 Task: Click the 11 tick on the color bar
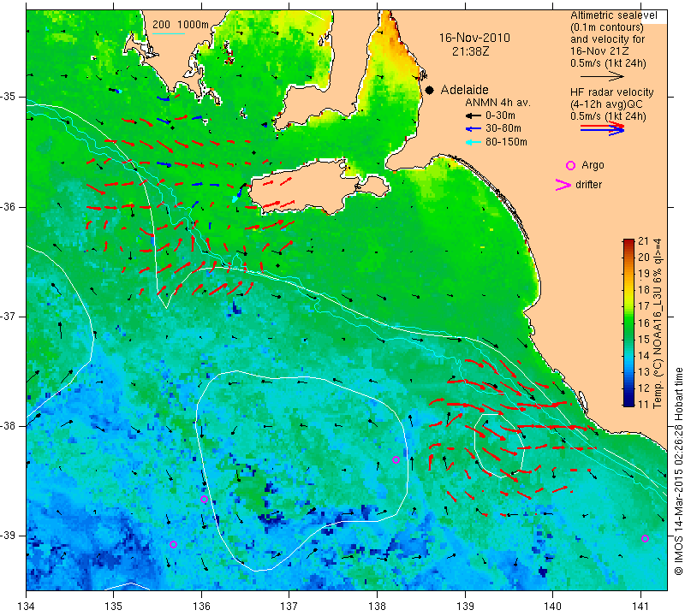click(643, 404)
